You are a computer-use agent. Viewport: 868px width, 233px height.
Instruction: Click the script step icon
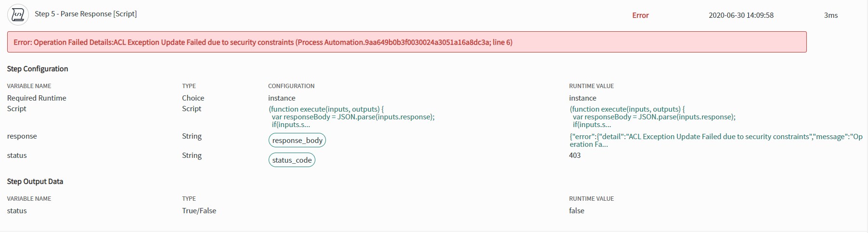[18, 15]
